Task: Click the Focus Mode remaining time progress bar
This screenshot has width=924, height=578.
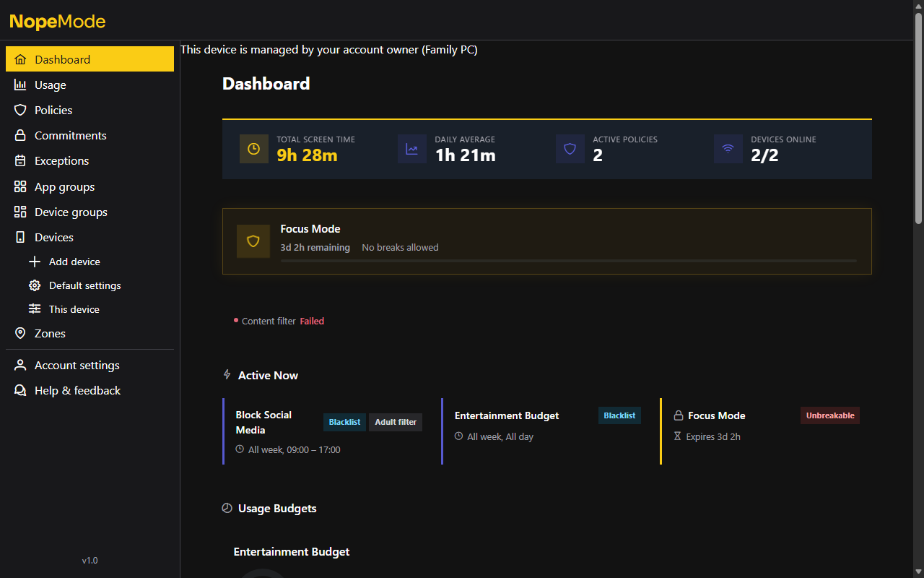Action: (568, 261)
